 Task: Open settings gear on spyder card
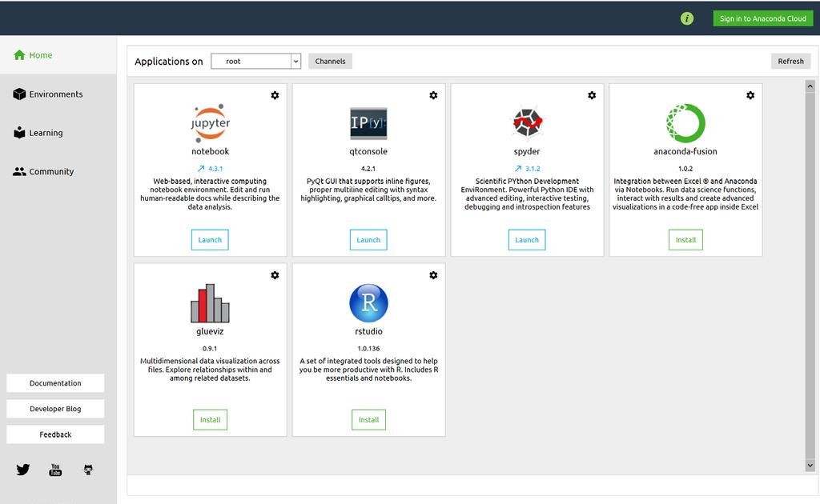[x=592, y=95]
